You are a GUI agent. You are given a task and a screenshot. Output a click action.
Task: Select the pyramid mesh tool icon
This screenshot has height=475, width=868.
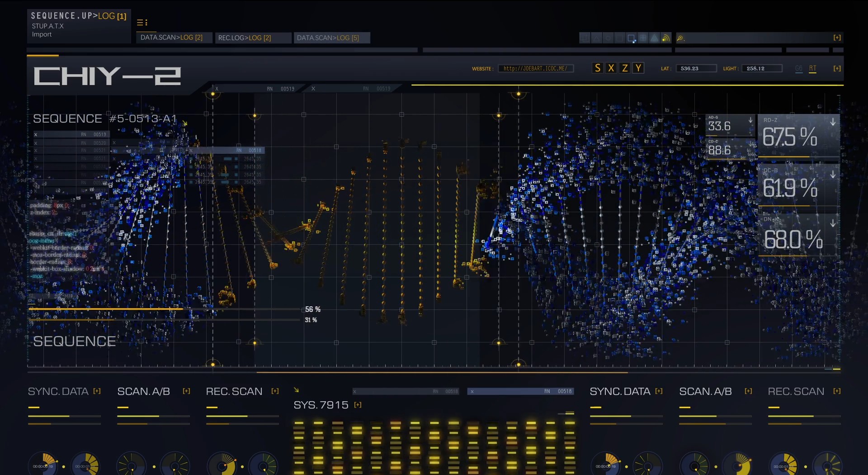point(654,38)
